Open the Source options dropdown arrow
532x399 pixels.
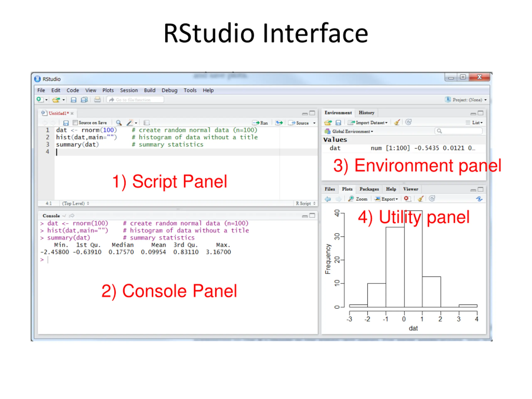(x=314, y=123)
